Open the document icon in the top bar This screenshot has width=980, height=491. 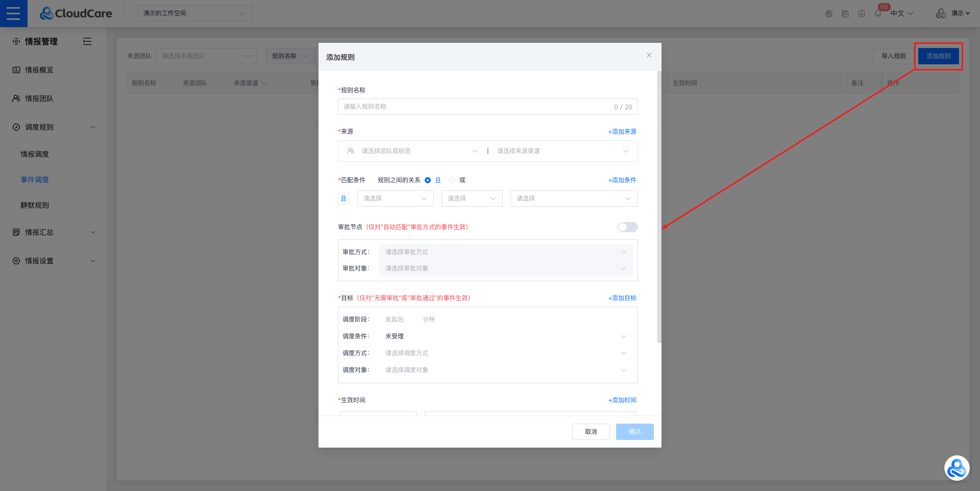click(x=845, y=14)
